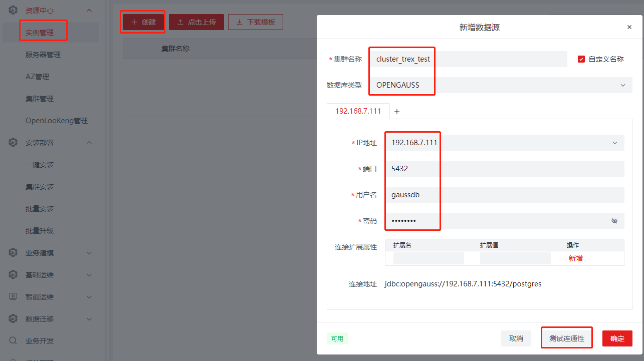
Task: Click the plus icon on 创建 button
Action: point(133,22)
